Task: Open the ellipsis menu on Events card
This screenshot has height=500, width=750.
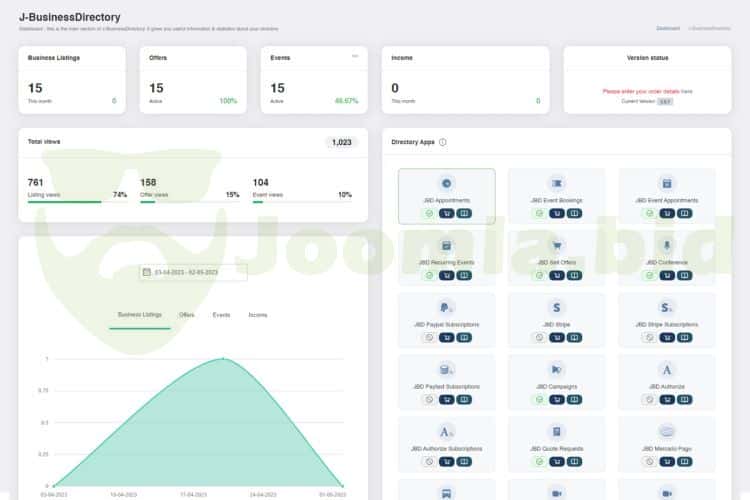Action: coord(355,56)
